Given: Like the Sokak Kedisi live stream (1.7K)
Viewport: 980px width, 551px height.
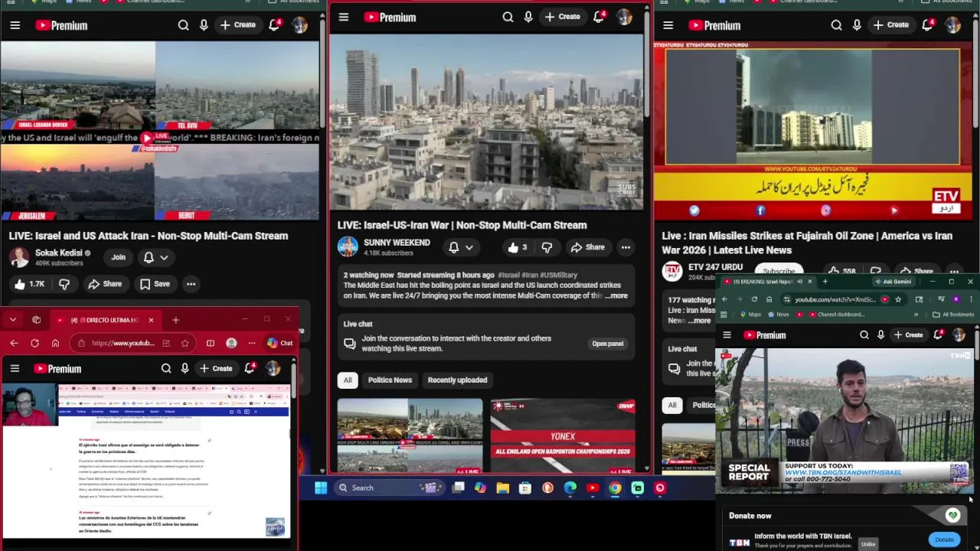Looking at the screenshot, I should click(x=30, y=284).
